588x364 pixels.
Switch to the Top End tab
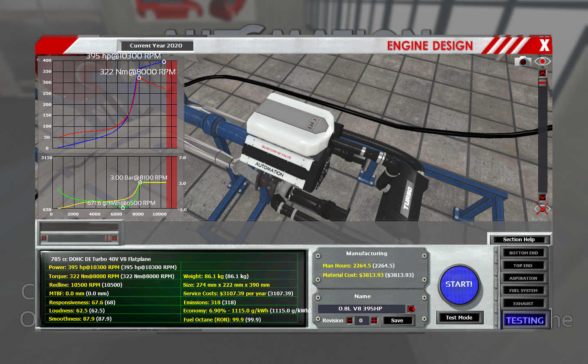[x=523, y=266]
